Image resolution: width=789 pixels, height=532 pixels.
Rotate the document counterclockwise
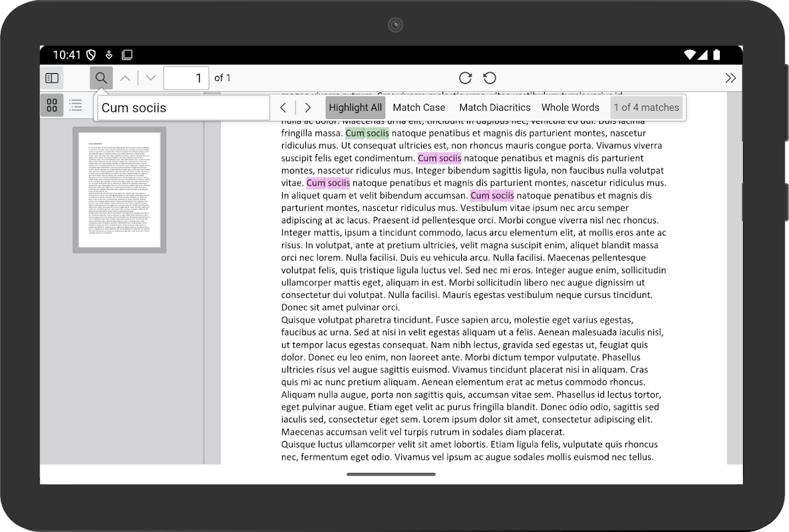click(490, 78)
